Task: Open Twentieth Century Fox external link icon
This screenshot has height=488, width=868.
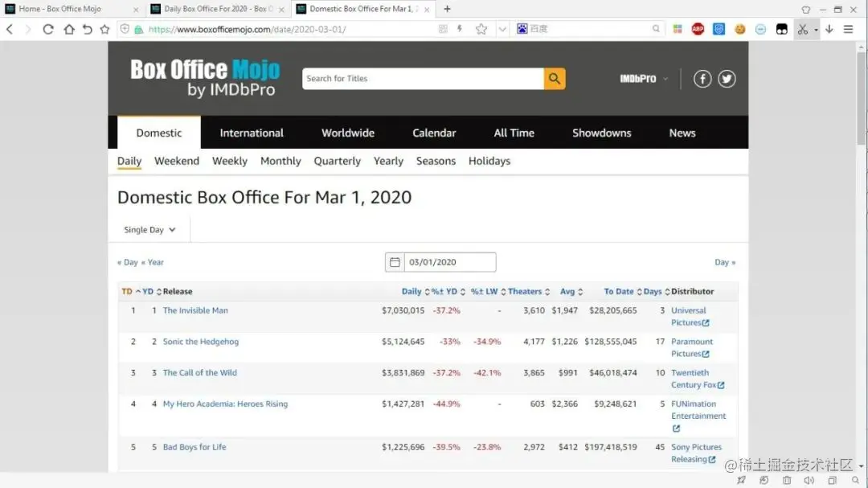Action: pos(721,385)
